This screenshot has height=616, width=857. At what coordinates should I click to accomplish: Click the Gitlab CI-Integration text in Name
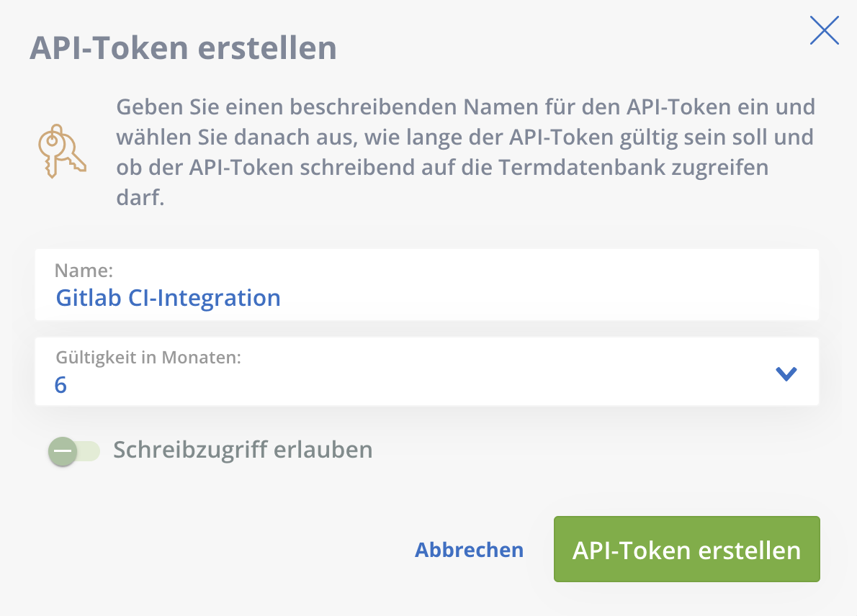click(169, 298)
